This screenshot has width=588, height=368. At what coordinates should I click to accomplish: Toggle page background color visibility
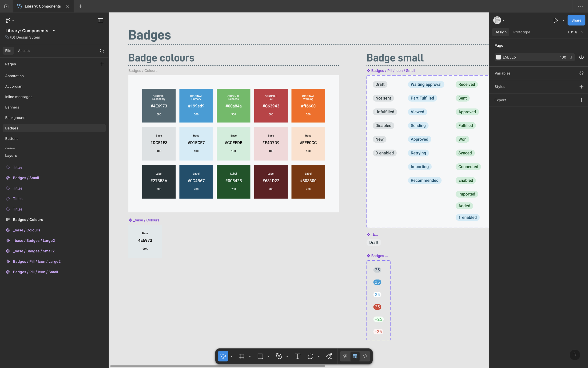click(581, 57)
